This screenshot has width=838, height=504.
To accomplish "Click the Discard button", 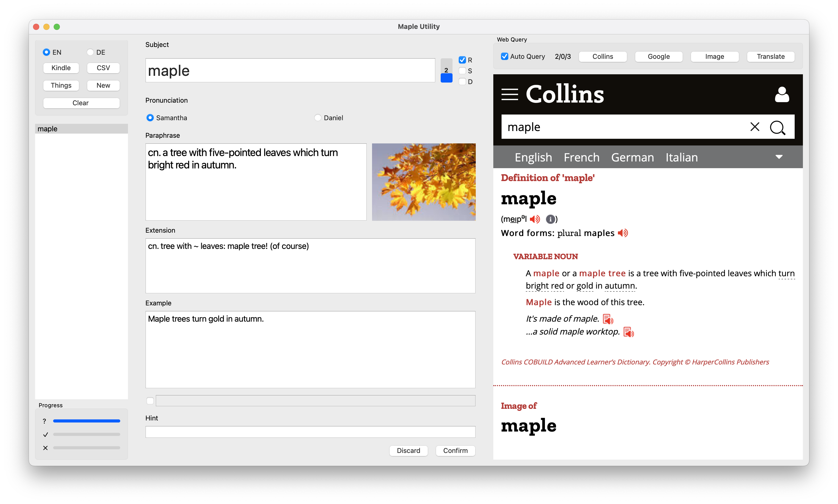I will pyautogui.click(x=409, y=450).
